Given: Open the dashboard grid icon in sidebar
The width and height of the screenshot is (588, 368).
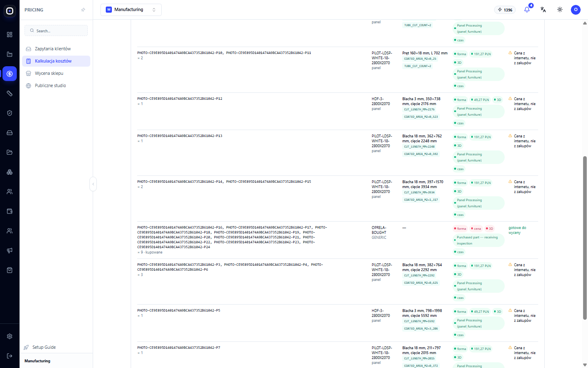Looking at the screenshot, I should (10, 35).
